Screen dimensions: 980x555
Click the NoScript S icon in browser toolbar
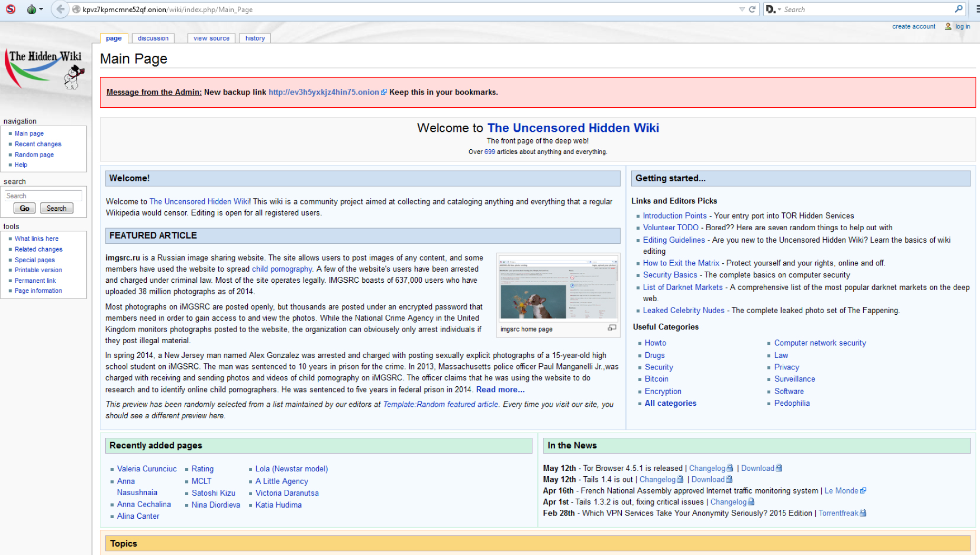click(x=11, y=9)
